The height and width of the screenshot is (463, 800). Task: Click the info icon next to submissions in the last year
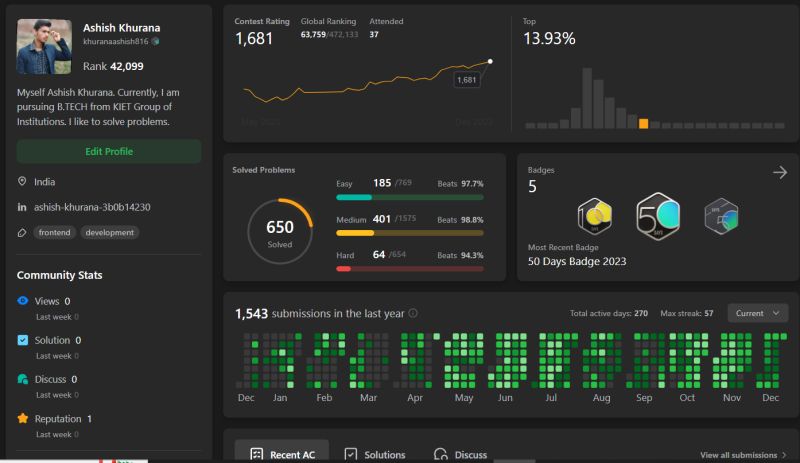point(413,313)
